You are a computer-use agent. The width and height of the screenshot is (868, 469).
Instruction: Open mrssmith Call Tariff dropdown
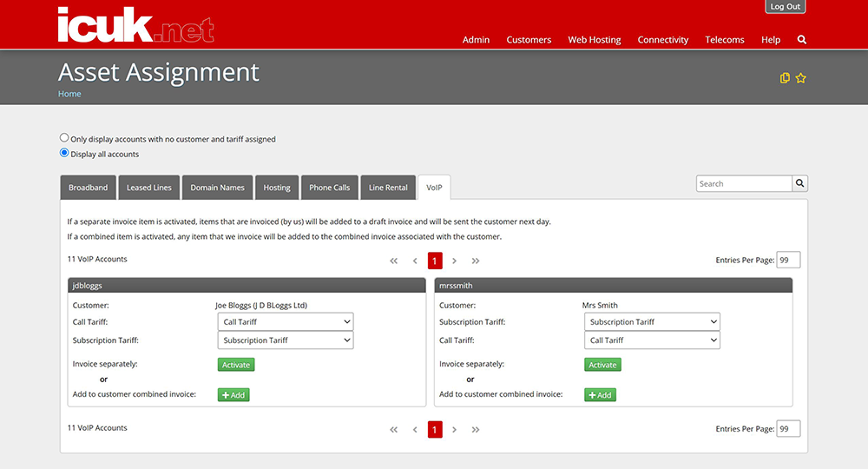tap(652, 340)
